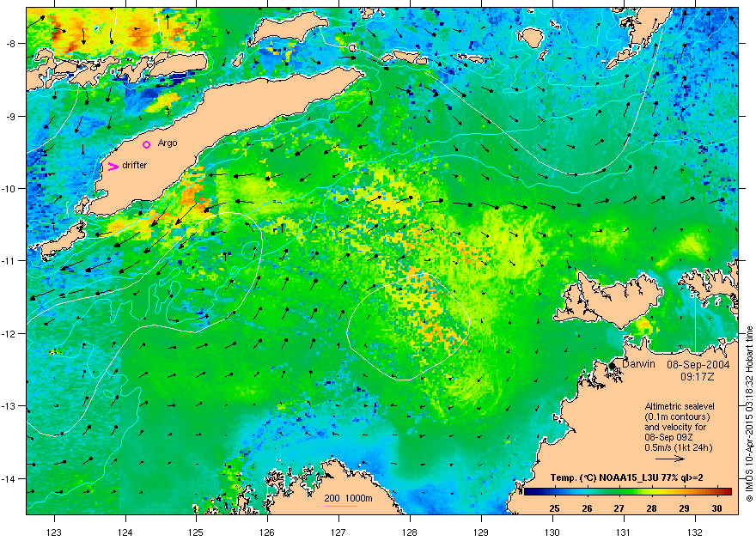Click the longitude axis label '123'
Image resolution: width=756 pixels, height=541 pixels.
point(54,532)
